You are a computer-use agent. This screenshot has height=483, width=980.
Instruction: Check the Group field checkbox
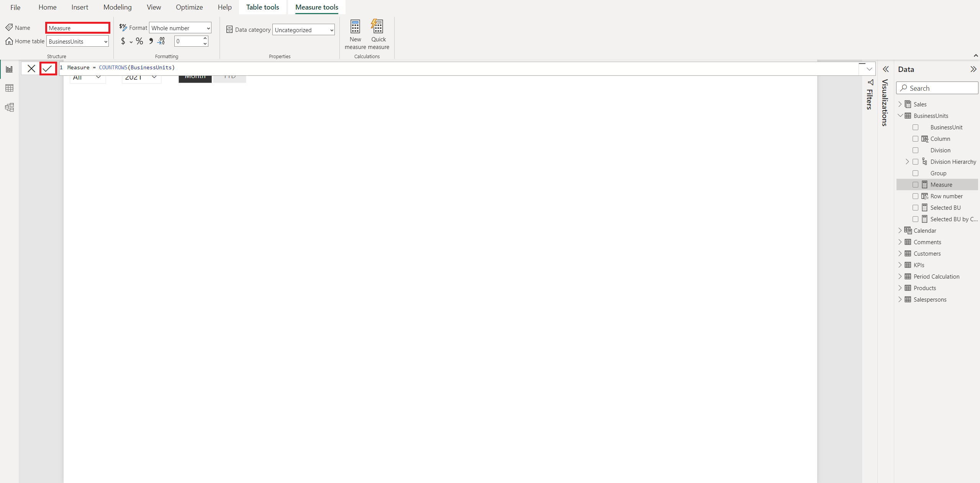tap(916, 173)
